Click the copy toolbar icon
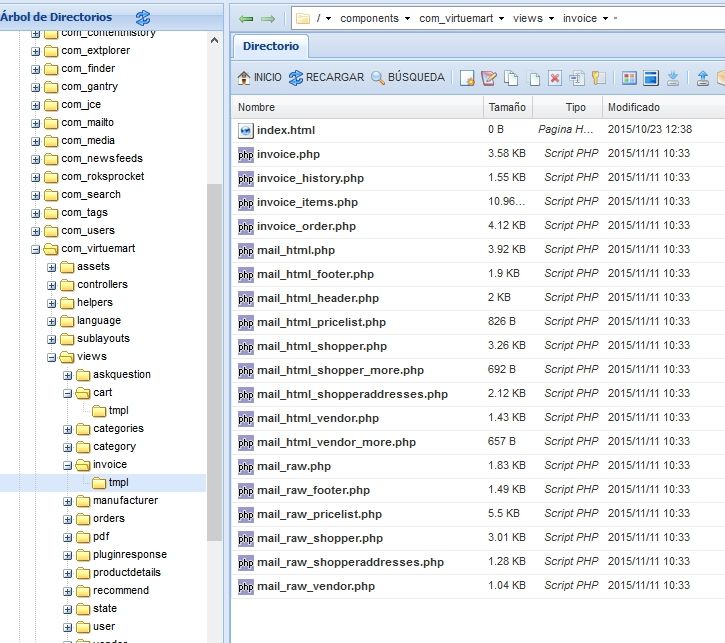Screen dimensions: 725x643 (511, 78)
